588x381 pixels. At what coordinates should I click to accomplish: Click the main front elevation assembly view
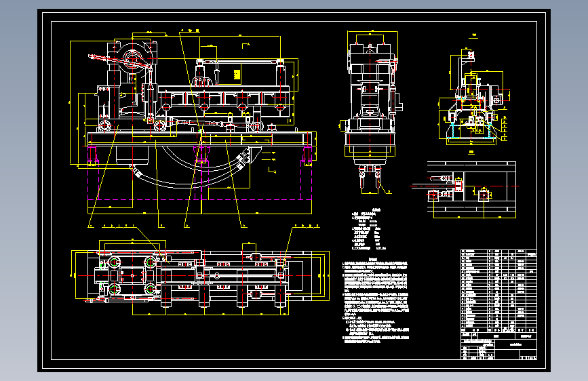[193, 127]
